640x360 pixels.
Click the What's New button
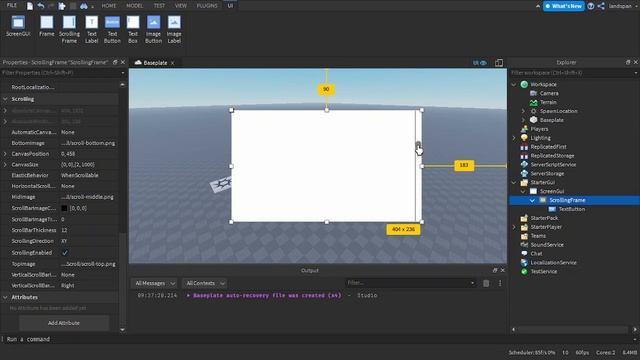pos(563,6)
